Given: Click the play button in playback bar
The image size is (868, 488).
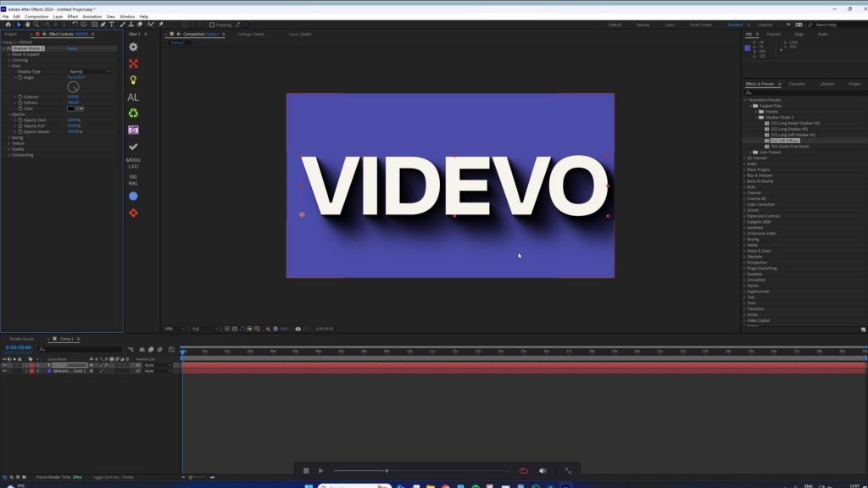Looking at the screenshot, I should pos(320,471).
